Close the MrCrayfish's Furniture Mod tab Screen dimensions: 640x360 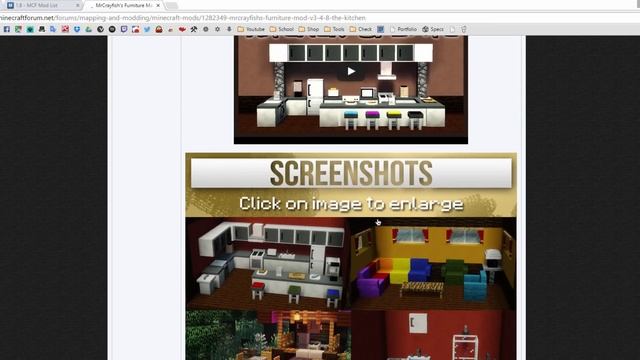[158, 5]
